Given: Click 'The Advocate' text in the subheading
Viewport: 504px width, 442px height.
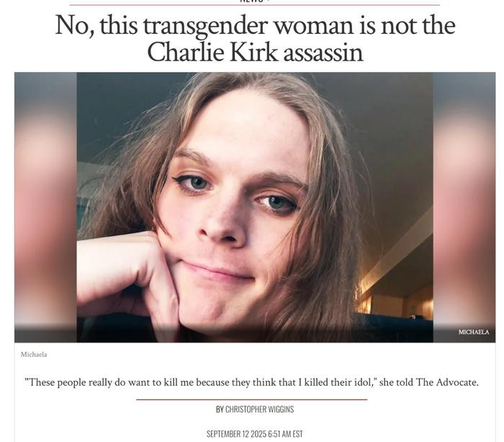Looking at the screenshot, I should [447, 382].
